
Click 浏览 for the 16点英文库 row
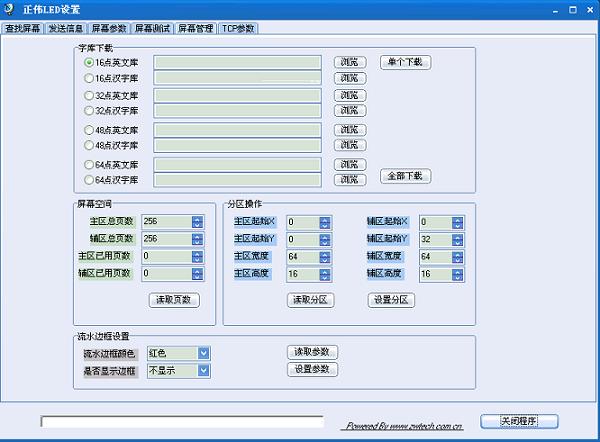[348, 62]
